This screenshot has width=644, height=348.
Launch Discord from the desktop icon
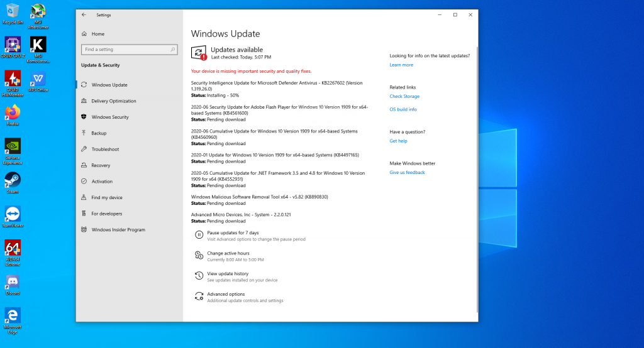point(13,283)
